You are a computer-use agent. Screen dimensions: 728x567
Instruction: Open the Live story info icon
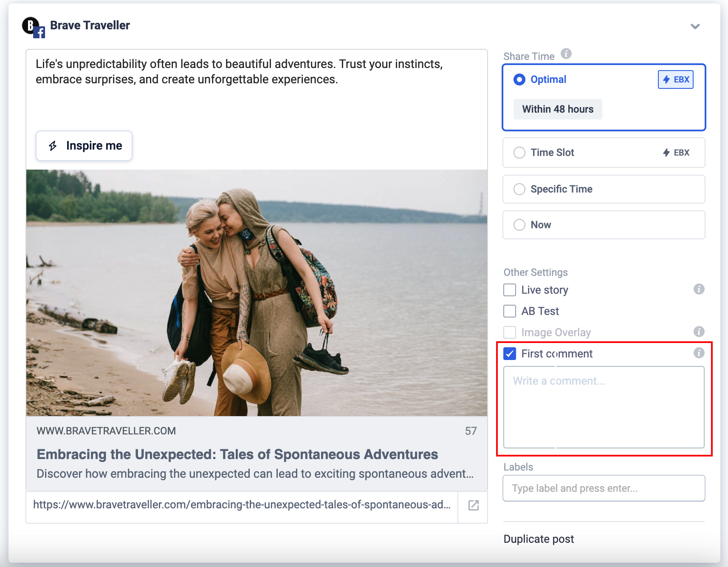(x=699, y=289)
